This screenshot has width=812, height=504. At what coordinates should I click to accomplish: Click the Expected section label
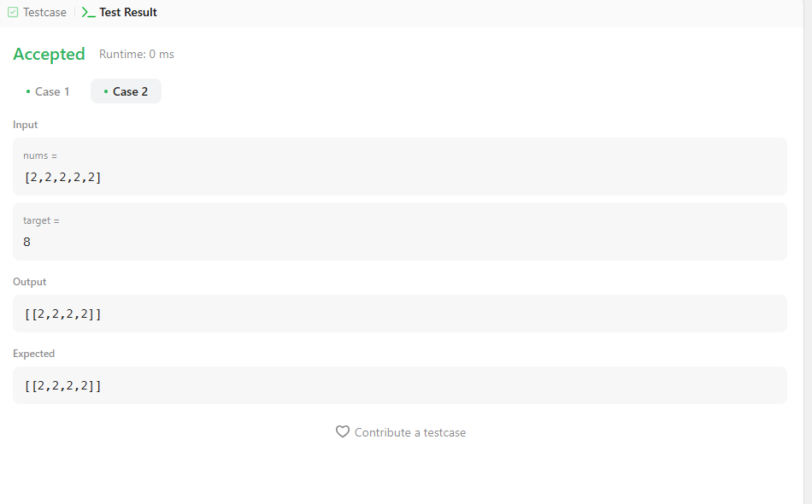tap(33, 354)
